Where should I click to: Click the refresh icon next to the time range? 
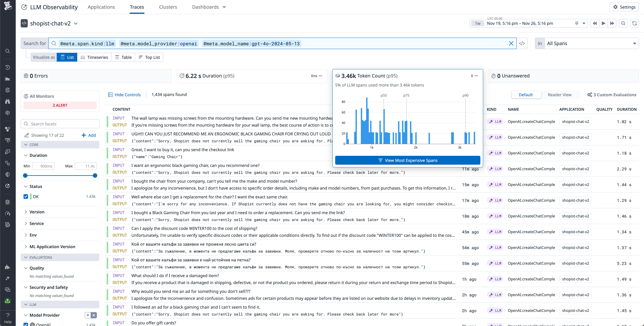[x=634, y=23]
